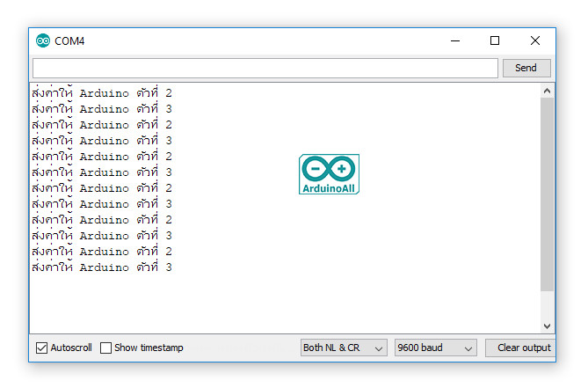The image size is (588, 388).
Task: Click the last output line ending in 3
Action: click(x=102, y=267)
